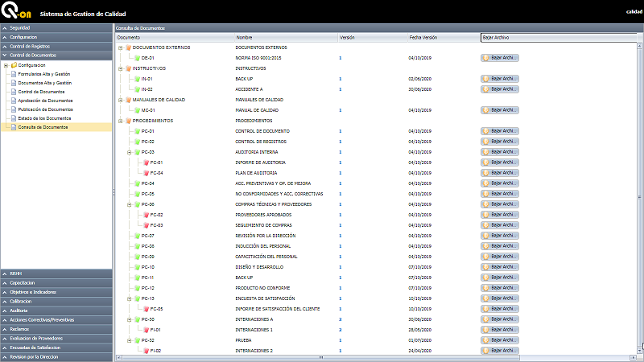Click the yellow Configuracion folder icon
The height and width of the screenshot is (362, 644).
[x=14, y=65]
